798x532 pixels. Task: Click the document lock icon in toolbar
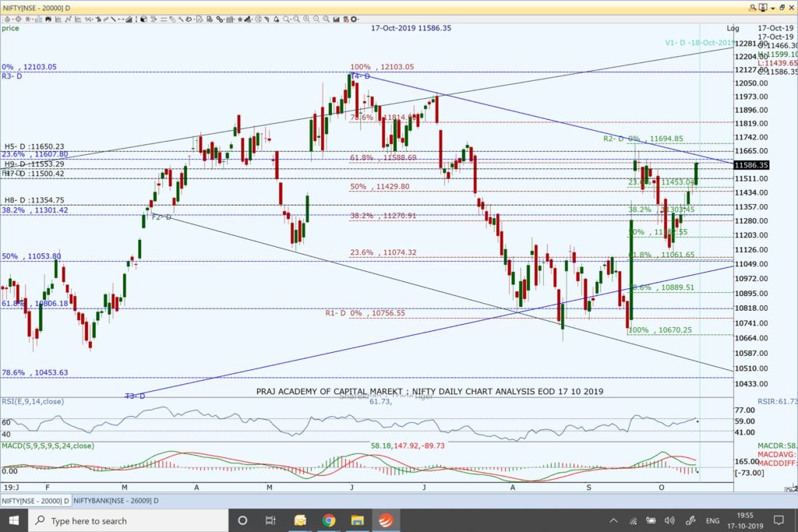[x=209, y=19]
